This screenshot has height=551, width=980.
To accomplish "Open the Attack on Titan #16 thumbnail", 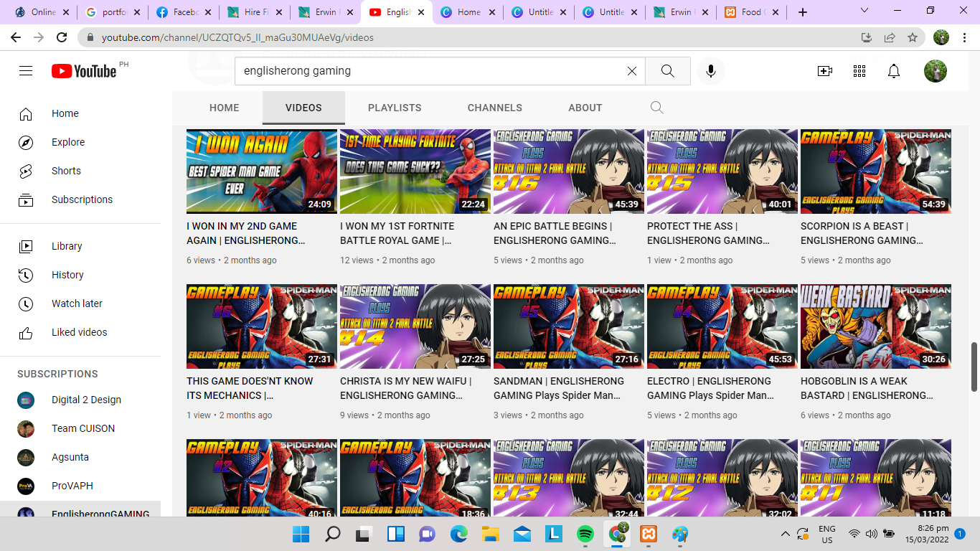I will [569, 171].
